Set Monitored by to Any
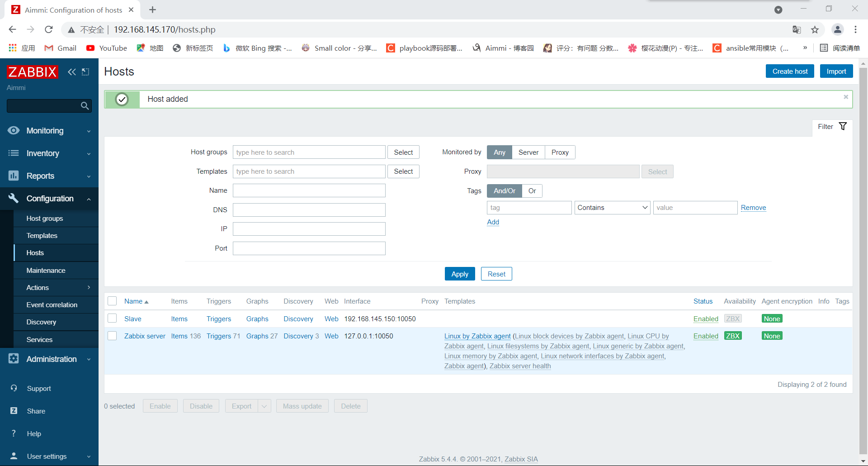 [500, 152]
